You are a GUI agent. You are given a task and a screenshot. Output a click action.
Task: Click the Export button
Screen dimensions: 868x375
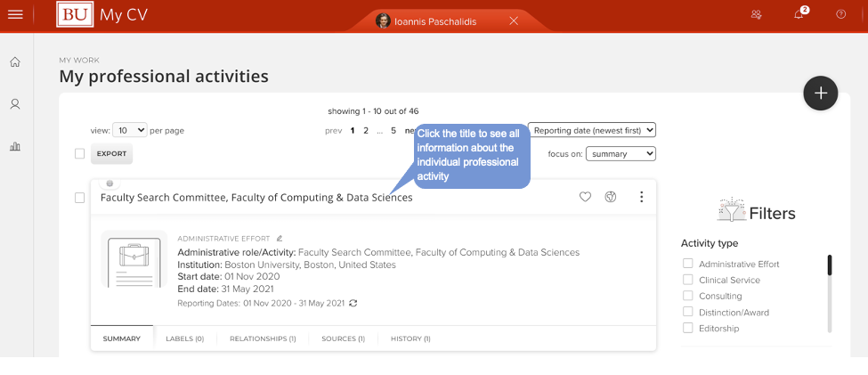tap(111, 154)
